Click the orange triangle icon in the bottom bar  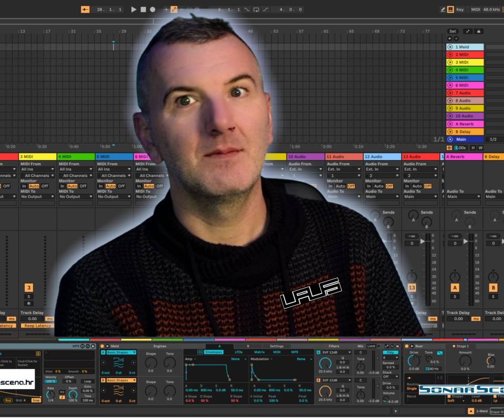(470, 411)
